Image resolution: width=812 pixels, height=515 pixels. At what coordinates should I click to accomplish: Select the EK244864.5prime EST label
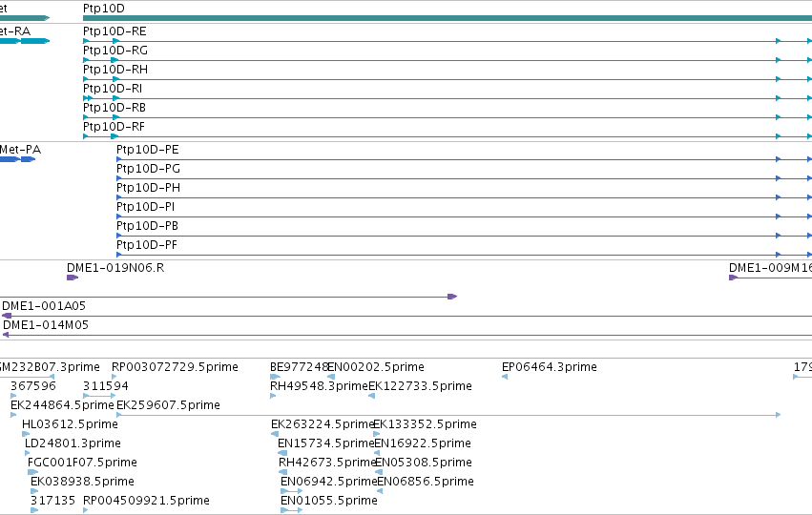point(62,405)
